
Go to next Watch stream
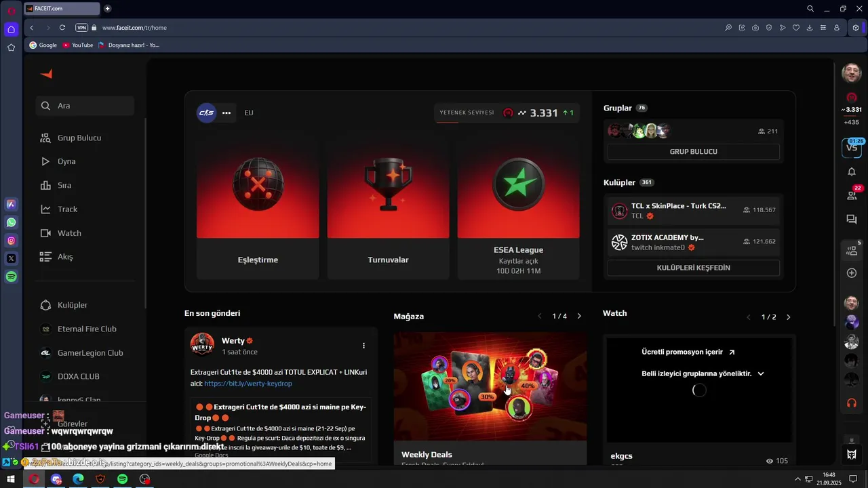click(x=788, y=317)
